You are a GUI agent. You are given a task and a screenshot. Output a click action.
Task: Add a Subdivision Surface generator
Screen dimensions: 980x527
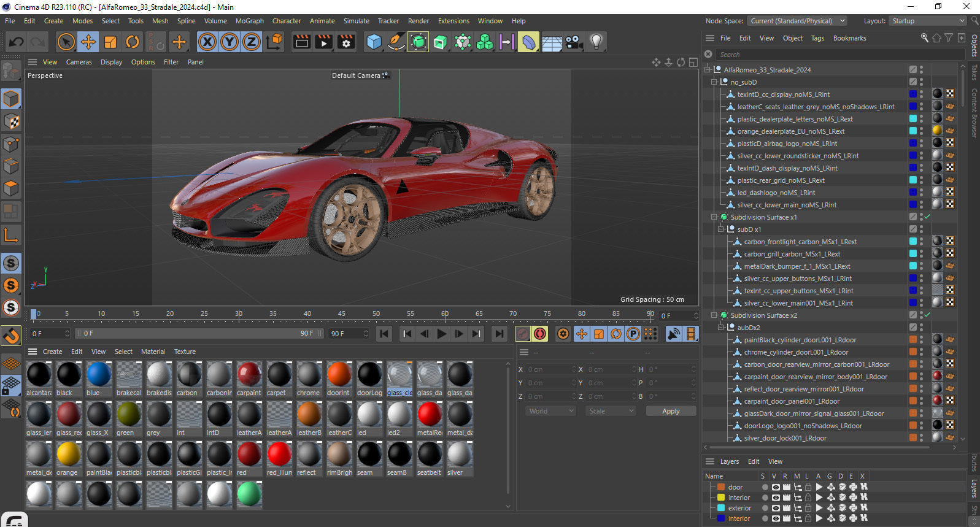pyautogui.click(x=419, y=42)
